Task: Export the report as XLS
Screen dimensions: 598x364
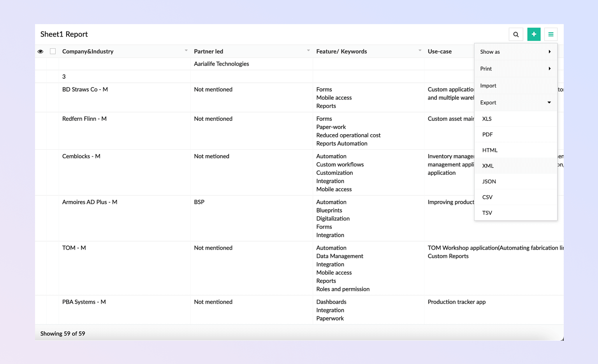Action: (487, 119)
